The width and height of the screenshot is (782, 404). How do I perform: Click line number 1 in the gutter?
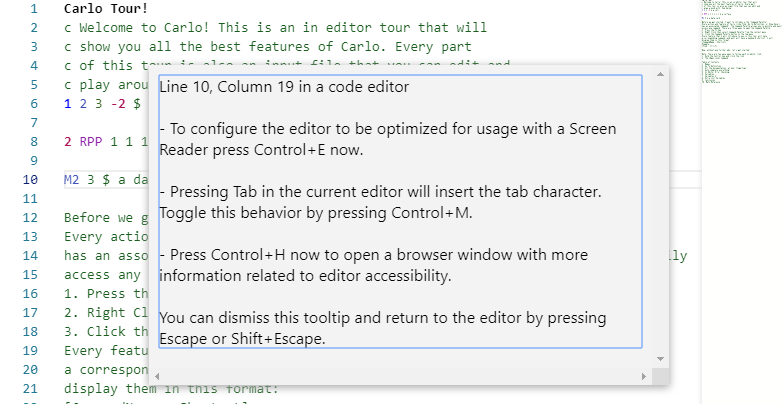(33, 9)
